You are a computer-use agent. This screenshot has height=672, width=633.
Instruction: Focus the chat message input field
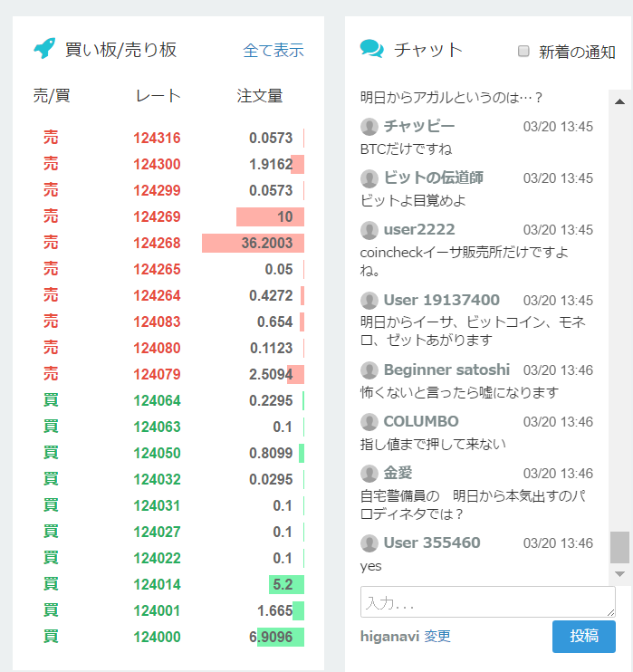click(488, 601)
